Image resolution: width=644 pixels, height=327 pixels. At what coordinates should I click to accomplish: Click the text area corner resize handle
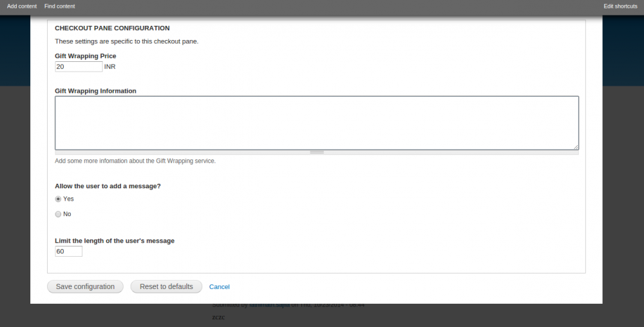point(576,147)
